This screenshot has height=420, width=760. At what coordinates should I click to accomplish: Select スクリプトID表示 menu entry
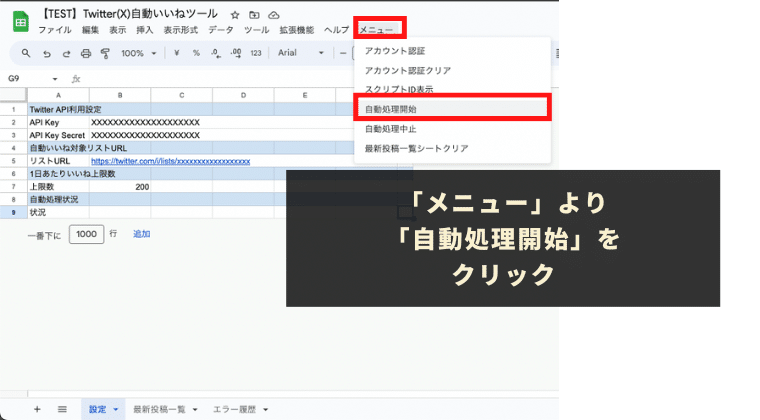[x=452, y=88]
